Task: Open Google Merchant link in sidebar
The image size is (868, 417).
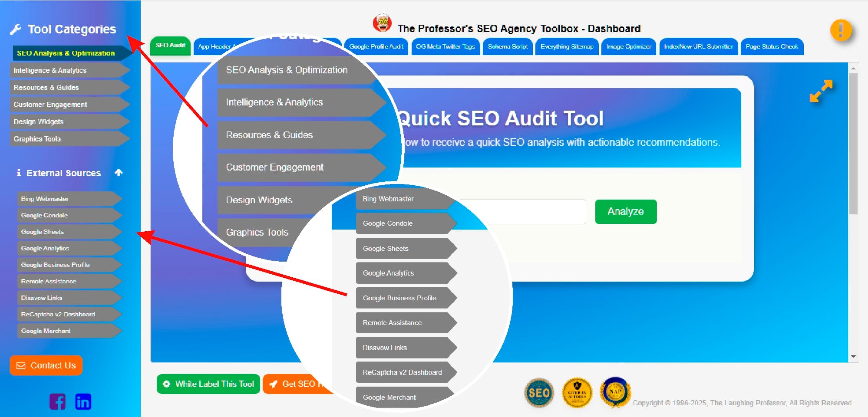Action: pos(69,331)
